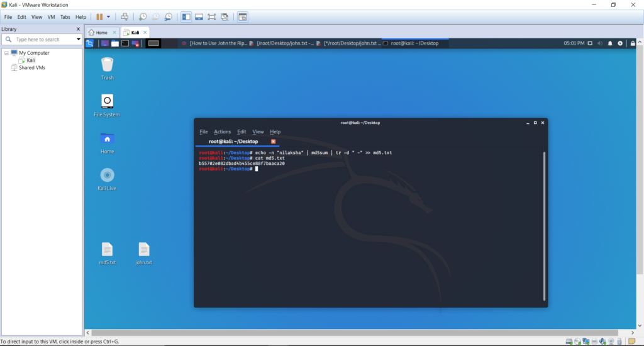Toggle the library sidebar view
This screenshot has width=644, height=346.
pos(186,17)
